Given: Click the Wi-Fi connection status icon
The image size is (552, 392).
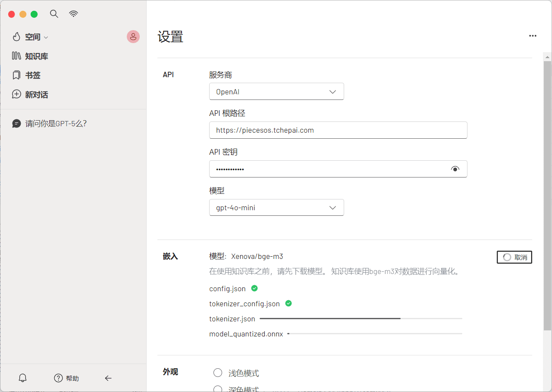Looking at the screenshot, I should pos(74,14).
